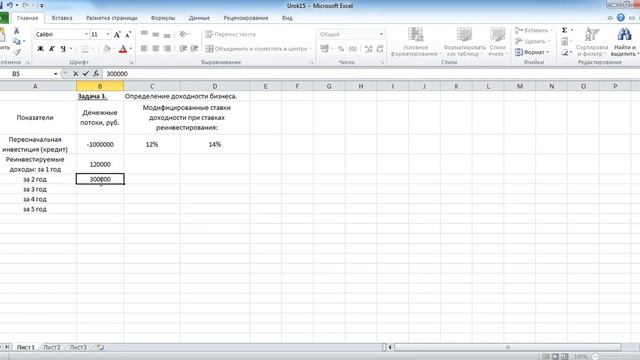Viewport: 640px width, 360px height.
Task: Toggle underline formatting (Ч)
Action: pyautogui.click(x=63, y=49)
